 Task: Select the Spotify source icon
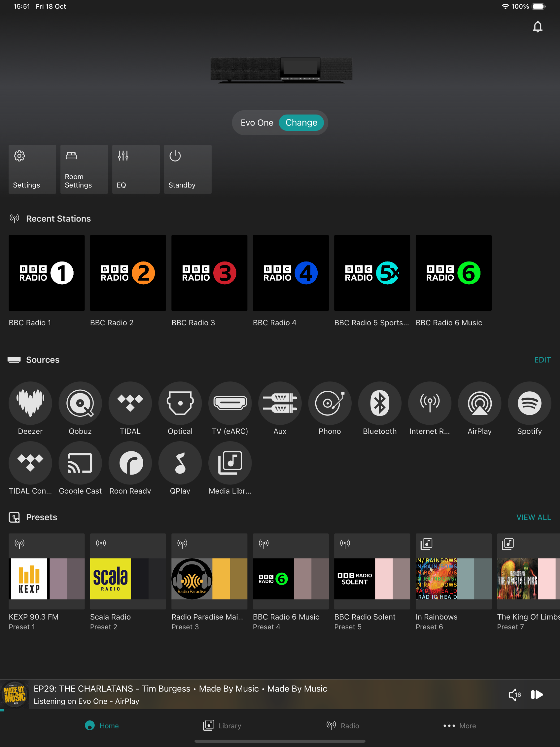click(x=529, y=403)
